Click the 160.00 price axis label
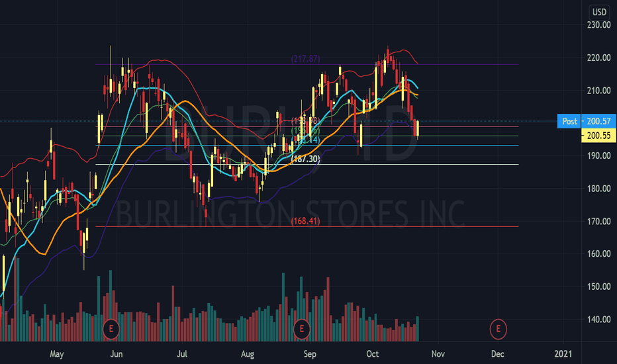This screenshot has width=617, height=364. coord(598,254)
